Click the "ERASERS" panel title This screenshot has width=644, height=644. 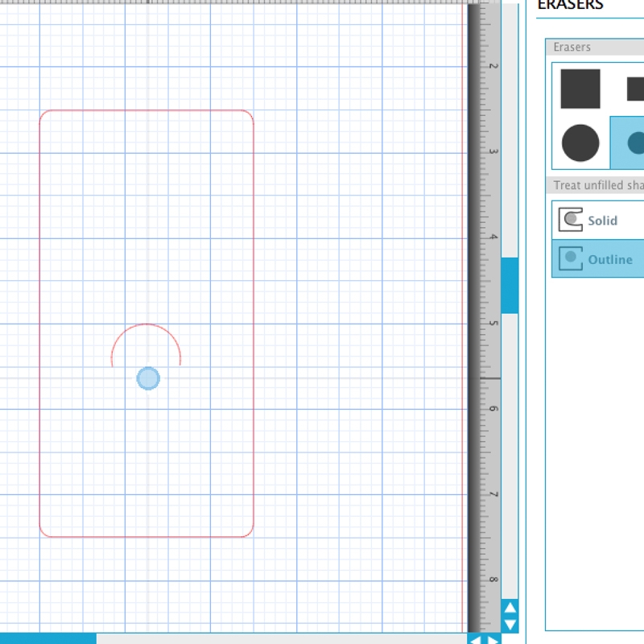pos(570,5)
